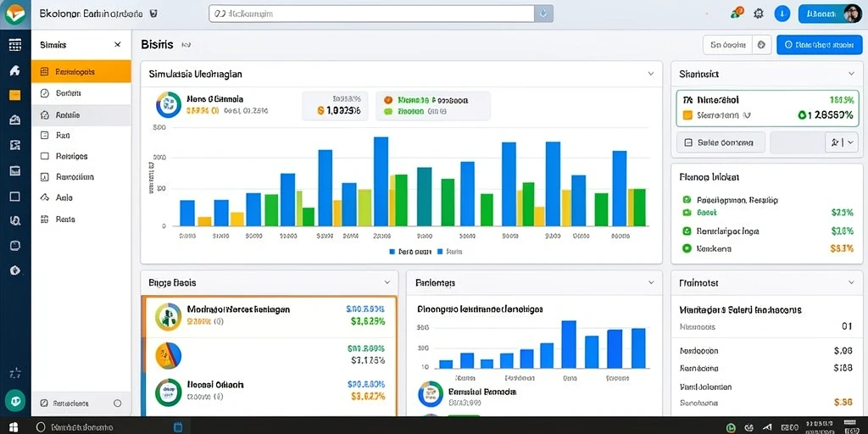
Task: Click the refresh icon beside search field
Action: pos(543,14)
